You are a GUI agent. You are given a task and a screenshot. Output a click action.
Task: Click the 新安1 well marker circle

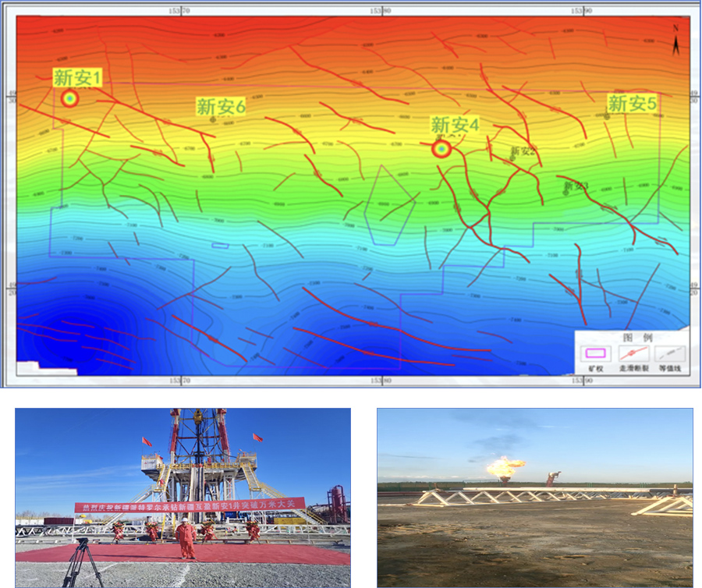coord(69,98)
